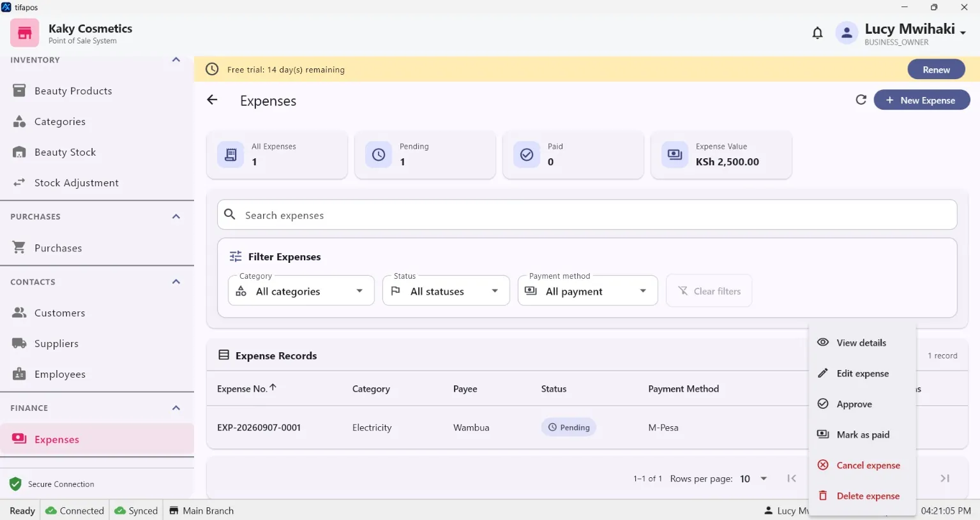980x520 pixels.
Task: Open the notifications bell
Action: click(x=817, y=33)
